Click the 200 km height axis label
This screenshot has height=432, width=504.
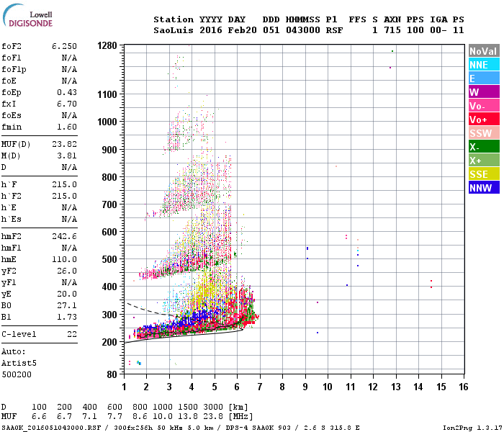click(x=109, y=342)
